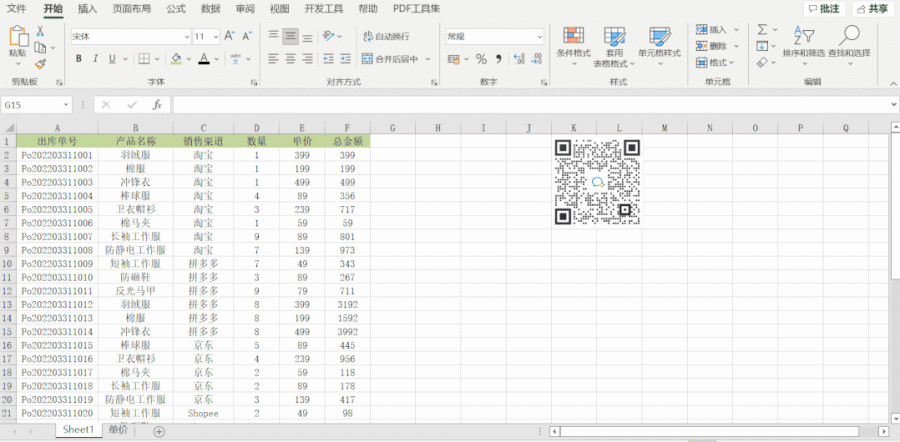Screen dimensions: 900x442
Task: Open the number format 常规 dropdown
Action: 540,37
